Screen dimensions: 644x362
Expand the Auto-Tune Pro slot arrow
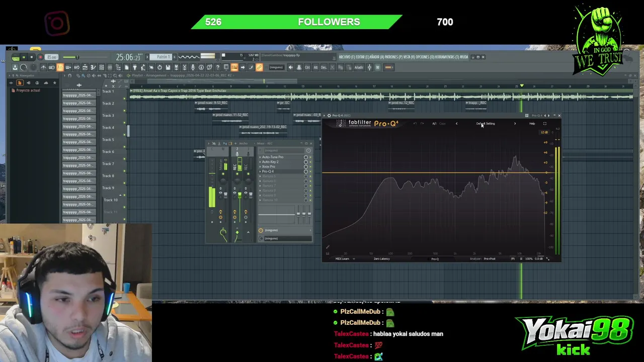click(260, 157)
